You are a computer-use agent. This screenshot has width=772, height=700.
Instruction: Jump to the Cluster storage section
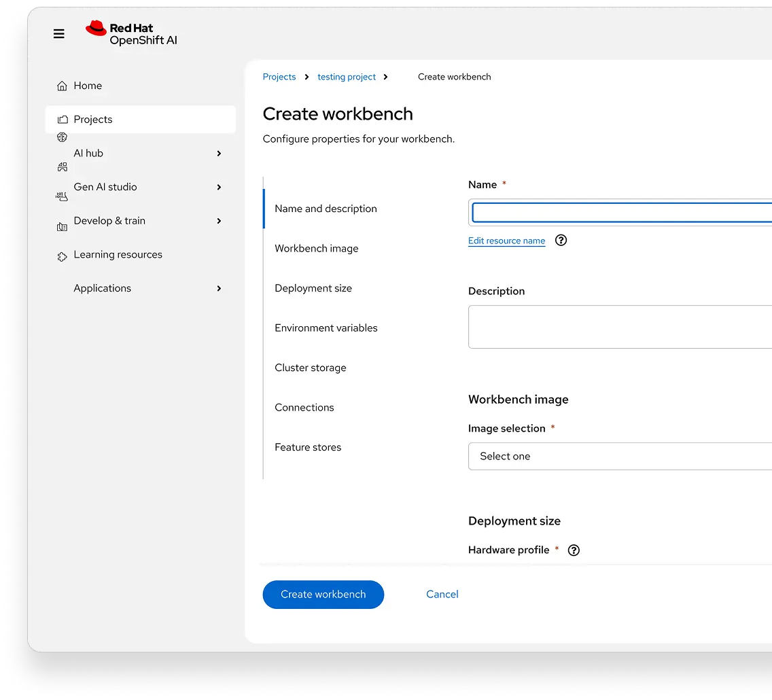[x=310, y=368]
